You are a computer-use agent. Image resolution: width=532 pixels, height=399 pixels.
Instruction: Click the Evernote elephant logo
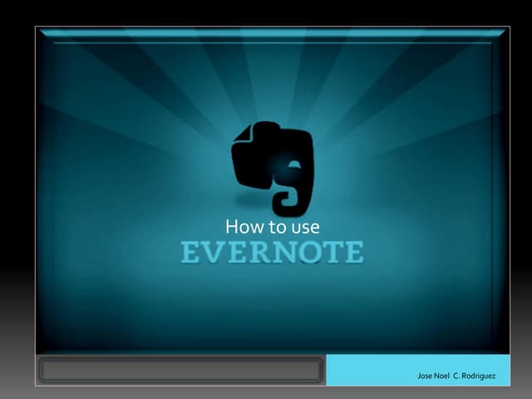tap(273, 169)
